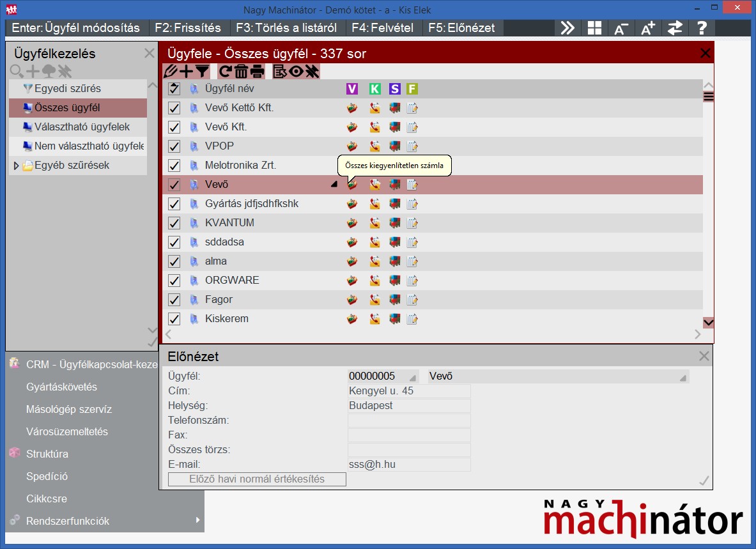
Task: Toggle the Gyártás jdfjsdhfkshk checkbox
Action: click(x=174, y=204)
